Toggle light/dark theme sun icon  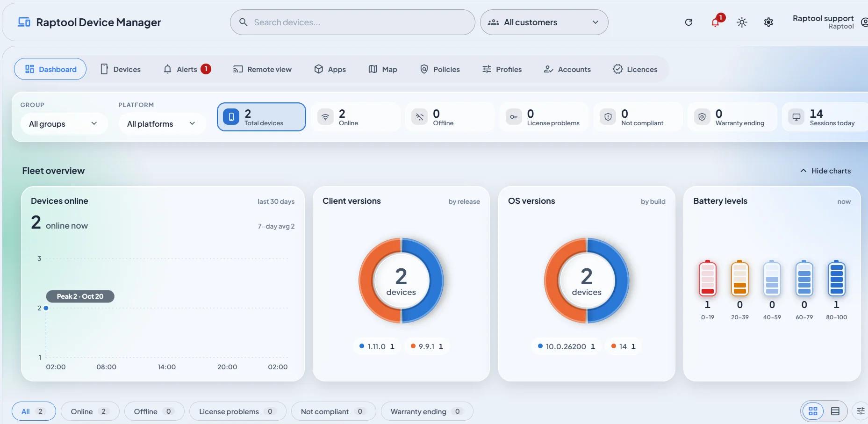(x=742, y=22)
